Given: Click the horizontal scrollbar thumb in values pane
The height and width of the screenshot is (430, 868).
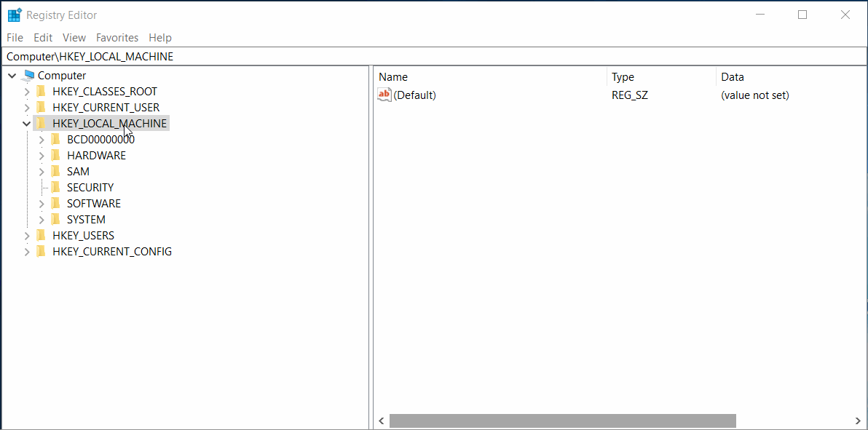Looking at the screenshot, I should (x=562, y=421).
